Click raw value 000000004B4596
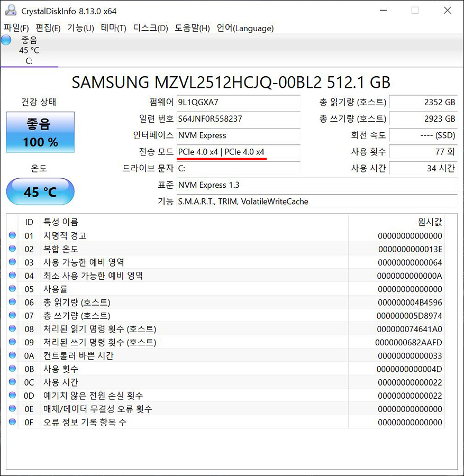The width and height of the screenshot is (464, 476). (410, 303)
